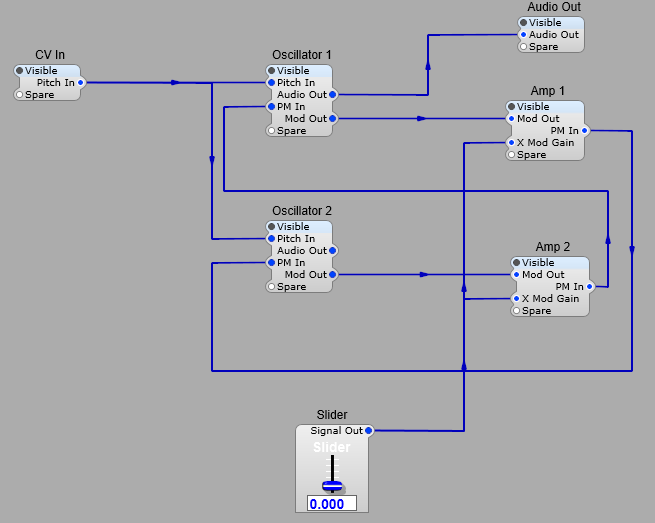This screenshot has width=655, height=523.
Task: Click the Slider Signal Out pin
Action: 369,431
